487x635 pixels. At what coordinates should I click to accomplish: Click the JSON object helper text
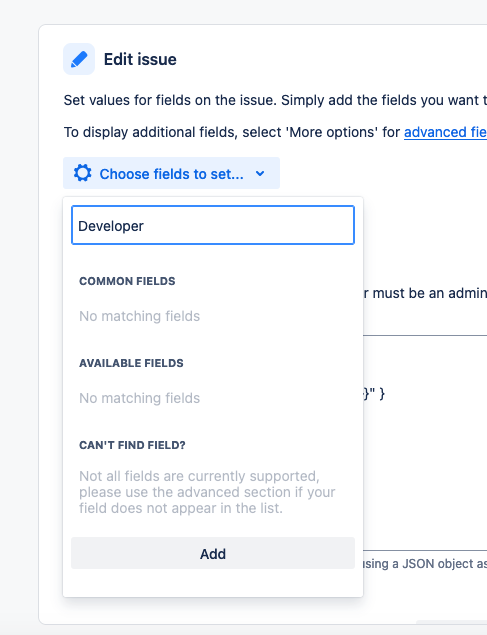point(425,563)
